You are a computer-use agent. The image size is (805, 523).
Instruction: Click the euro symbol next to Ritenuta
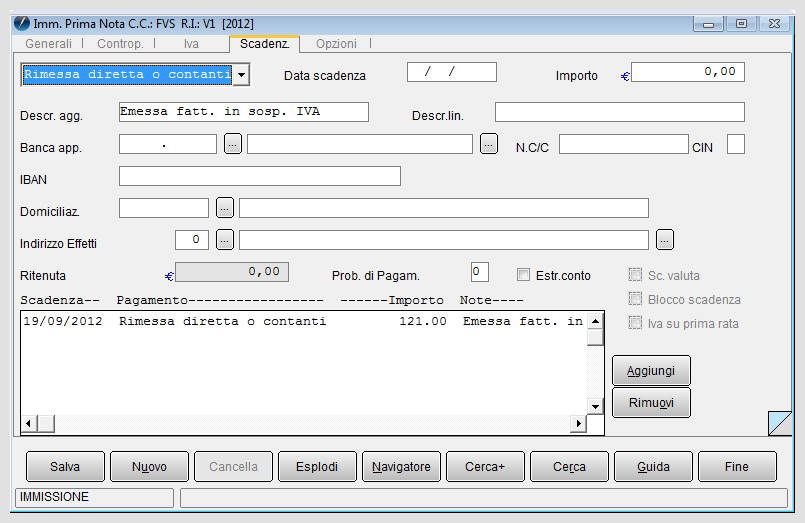click(169, 277)
